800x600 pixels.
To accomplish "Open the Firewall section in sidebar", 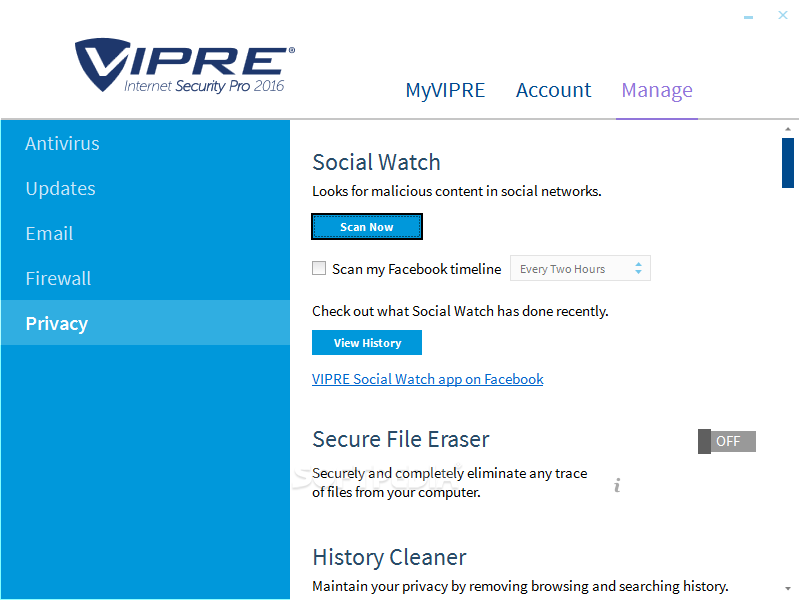I will point(145,278).
